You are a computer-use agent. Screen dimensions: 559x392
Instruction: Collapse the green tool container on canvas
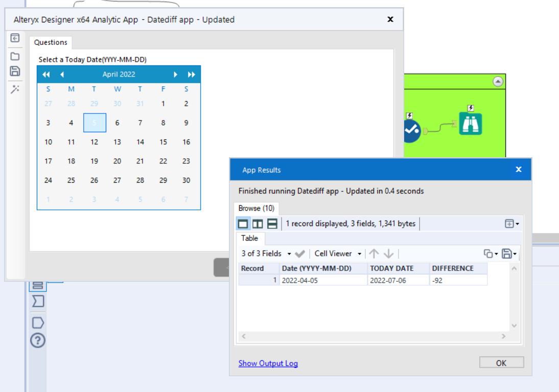coord(497,82)
